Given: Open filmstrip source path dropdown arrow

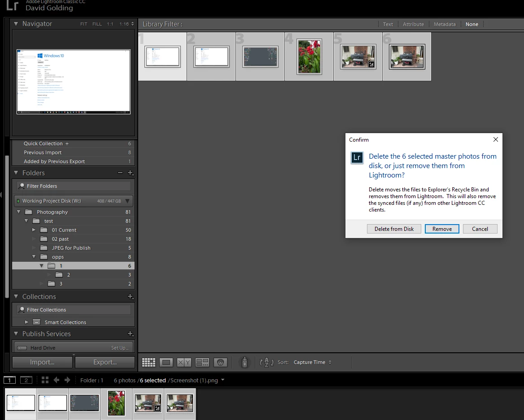Looking at the screenshot, I should click(223, 380).
